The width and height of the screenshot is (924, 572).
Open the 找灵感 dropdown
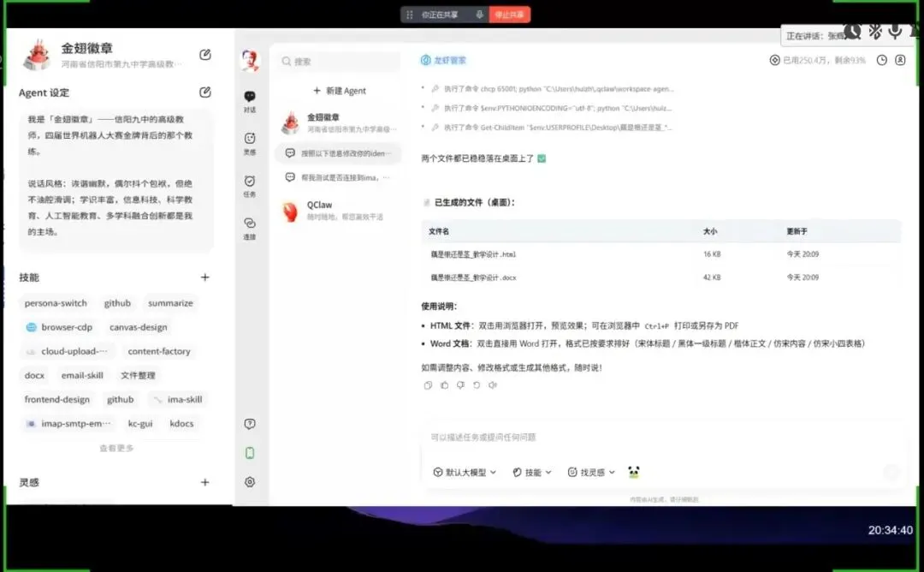591,473
